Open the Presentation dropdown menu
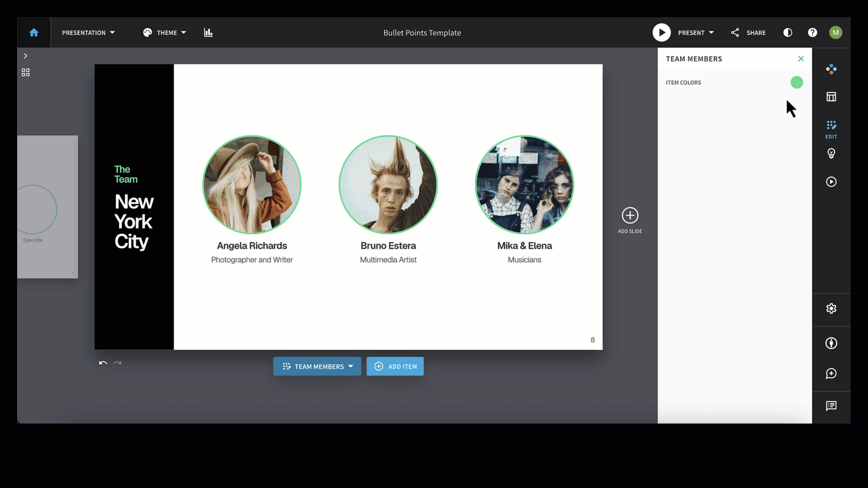This screenshot has width=868, height=488. coord(88,33)
